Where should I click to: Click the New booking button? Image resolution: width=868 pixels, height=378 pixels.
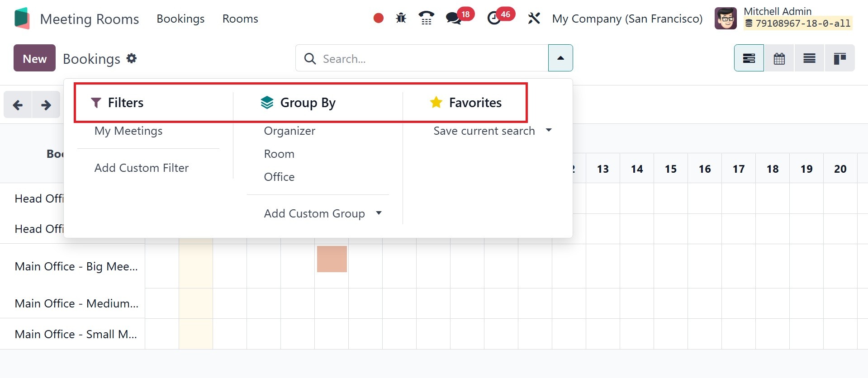pos(34,58)
